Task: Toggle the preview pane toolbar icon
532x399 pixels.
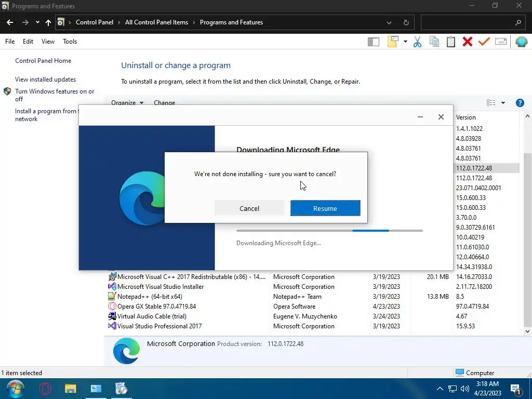Action: click(x=373, y=42)
